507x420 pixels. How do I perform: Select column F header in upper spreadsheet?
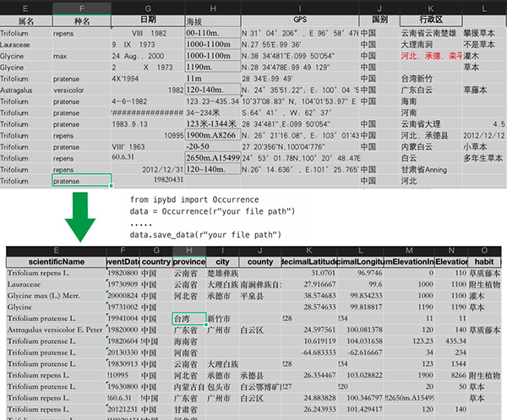pyautogui.click(x=81, y=8)
